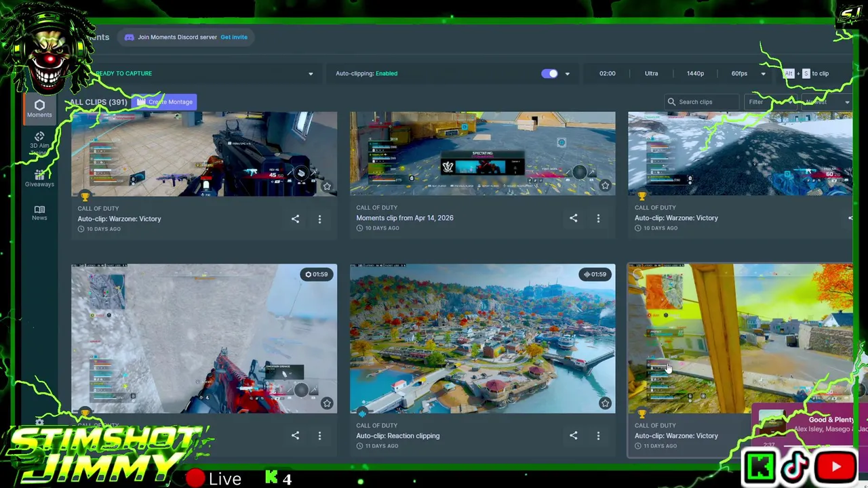The image size is (868, 488).
Task: Click inside the Search clips field
Action: tap(703, 102)
